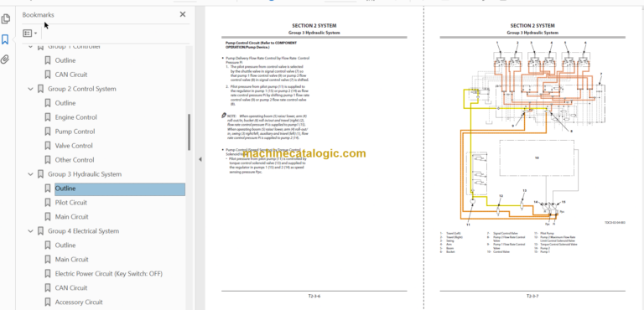This screenshot has height=310, width=644.
Task: Open the Attachments paperclip panel icon
Action: tap(5, 59)
